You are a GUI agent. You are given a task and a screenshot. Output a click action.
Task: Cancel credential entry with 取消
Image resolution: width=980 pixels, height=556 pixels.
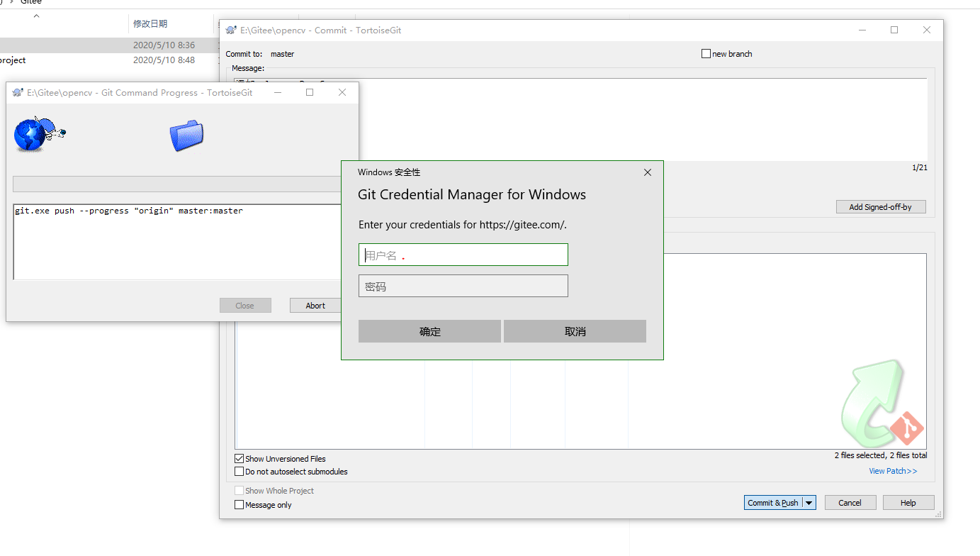[575, 331]
